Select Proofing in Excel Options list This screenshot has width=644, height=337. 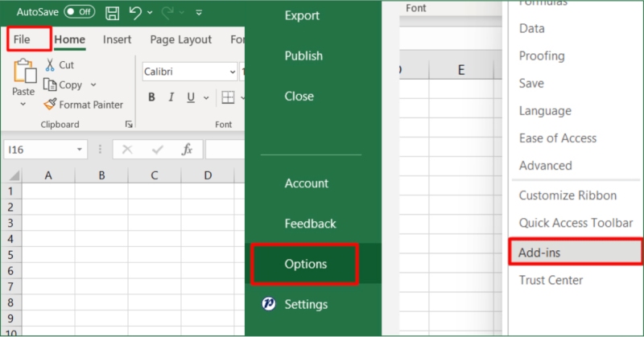pyautogui.click(x=542, y=55)
